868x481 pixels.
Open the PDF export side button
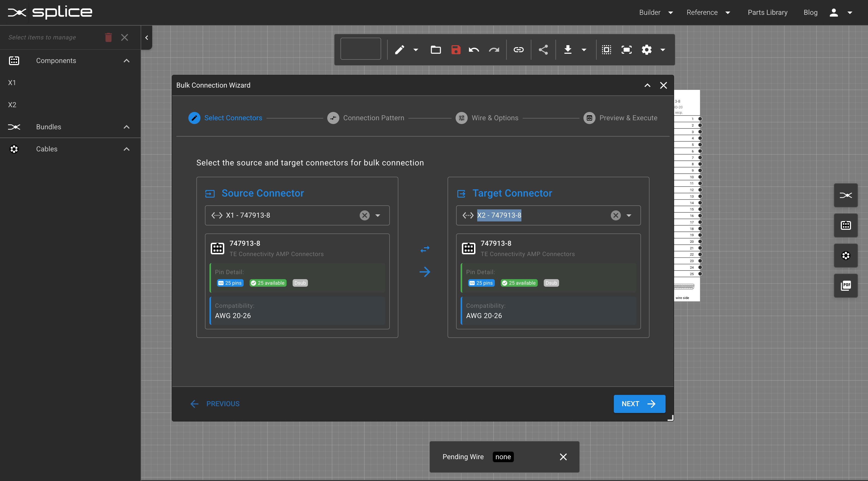845,286
